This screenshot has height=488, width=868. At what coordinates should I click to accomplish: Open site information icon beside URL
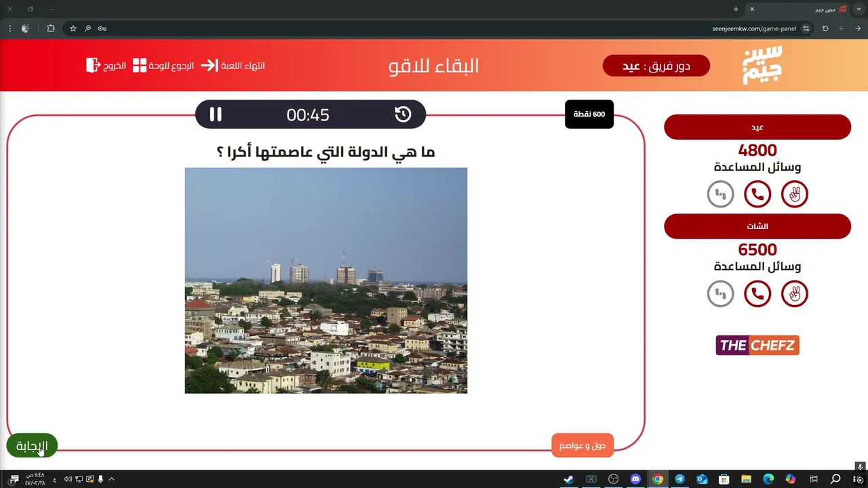point(806,28)
